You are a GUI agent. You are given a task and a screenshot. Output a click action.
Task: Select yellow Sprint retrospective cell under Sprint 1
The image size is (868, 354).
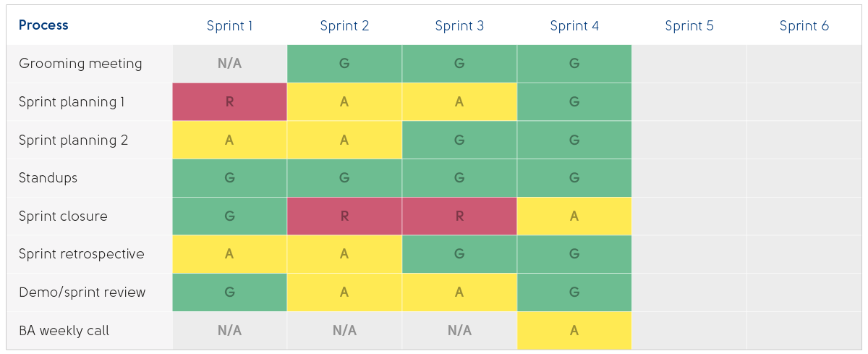[229, 254]
